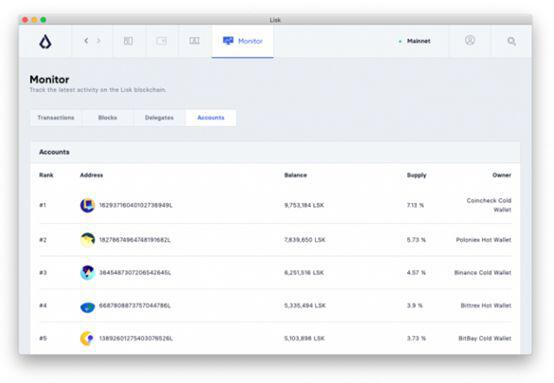Viewport: 554px width, 383px height.
Task: Click supply value 7.13 %
Action: click(x=416, y=205)
